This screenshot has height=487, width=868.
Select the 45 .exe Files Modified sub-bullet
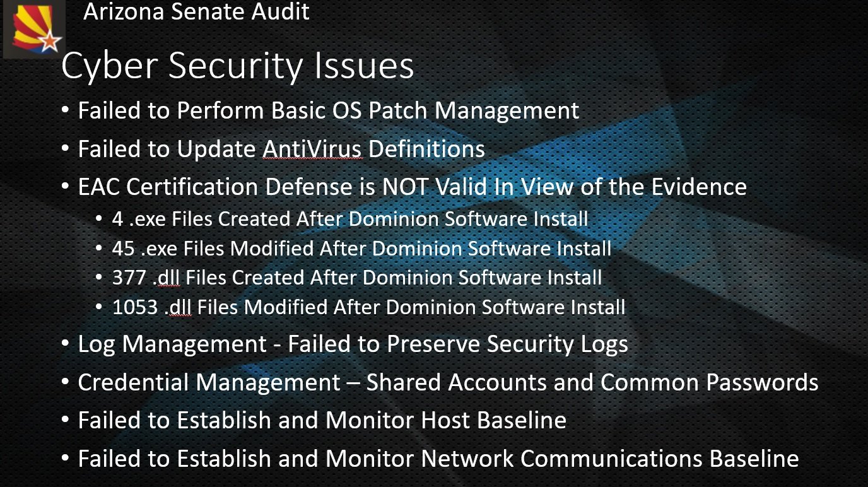[361, 249]
